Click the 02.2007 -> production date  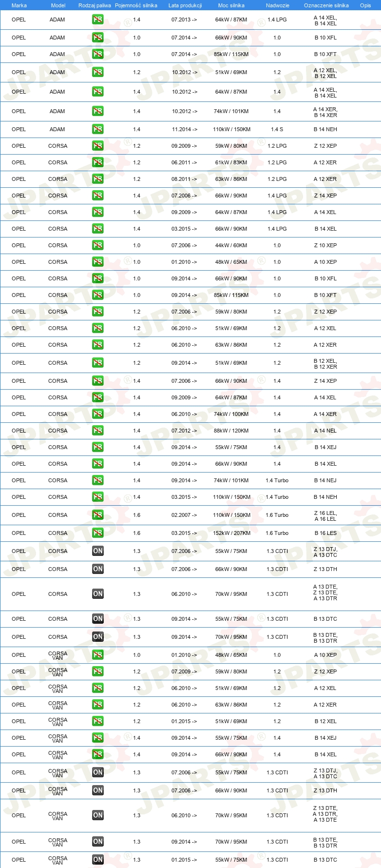(184, 515)
